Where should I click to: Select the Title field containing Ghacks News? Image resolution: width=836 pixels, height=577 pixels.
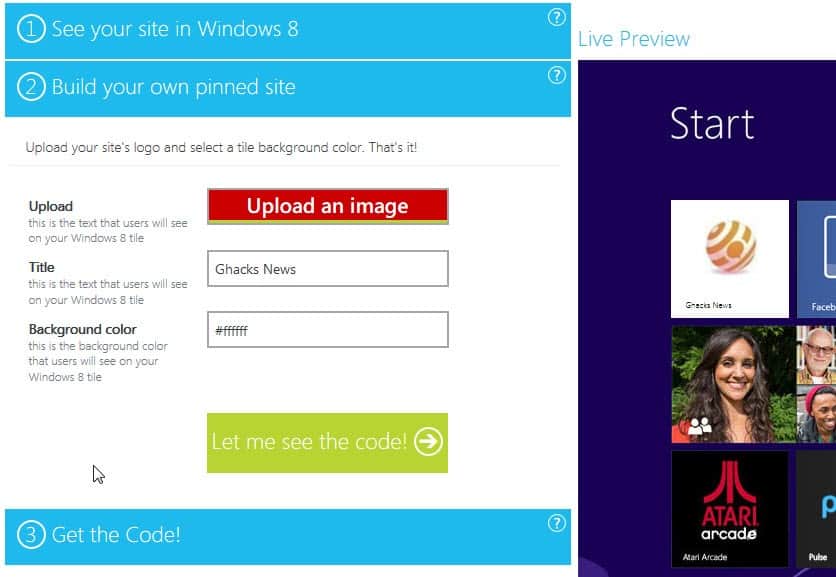coord(327,268)
